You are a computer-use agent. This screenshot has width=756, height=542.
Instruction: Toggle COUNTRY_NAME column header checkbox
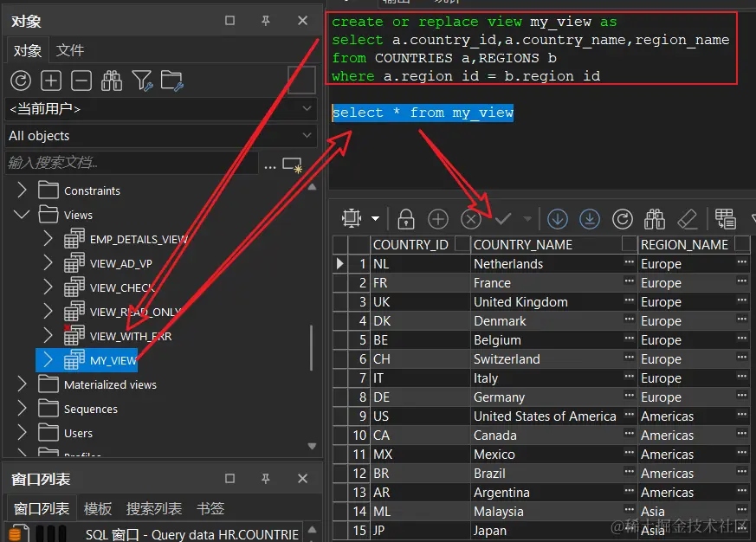(630, 244)
